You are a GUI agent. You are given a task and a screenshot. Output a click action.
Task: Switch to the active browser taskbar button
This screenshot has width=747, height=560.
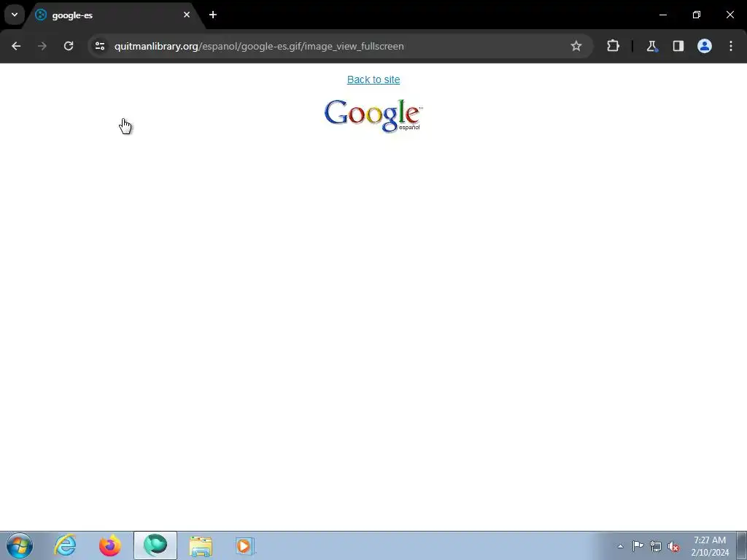click(155, 545)
